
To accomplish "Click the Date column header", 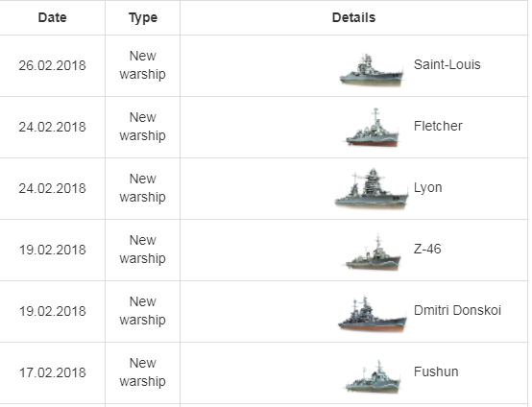I will click(x=52, y=17).
